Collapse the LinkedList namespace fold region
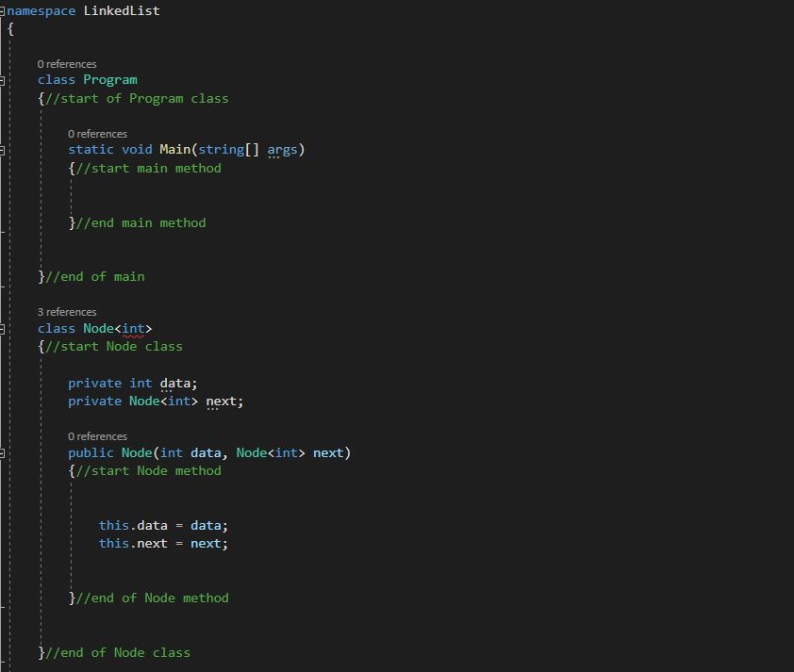This screenshot has height=672, width=794. pyautogui.click(x=4, y=10)
